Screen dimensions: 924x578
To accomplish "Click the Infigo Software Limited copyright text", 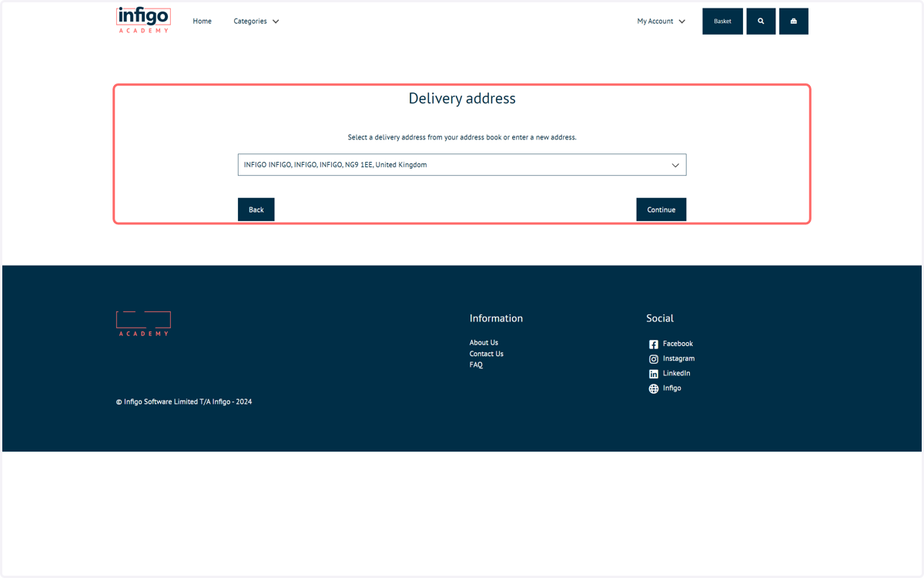I will [184, 402].
